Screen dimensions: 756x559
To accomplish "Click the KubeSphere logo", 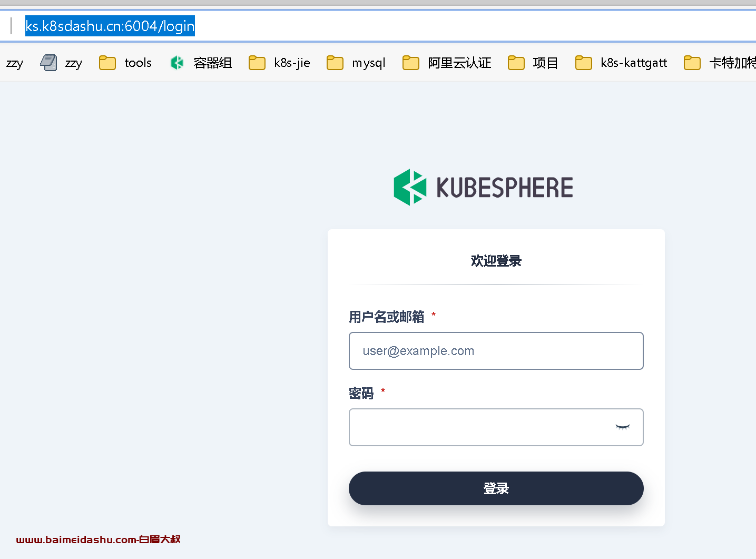I will click(x=483, y=187).
